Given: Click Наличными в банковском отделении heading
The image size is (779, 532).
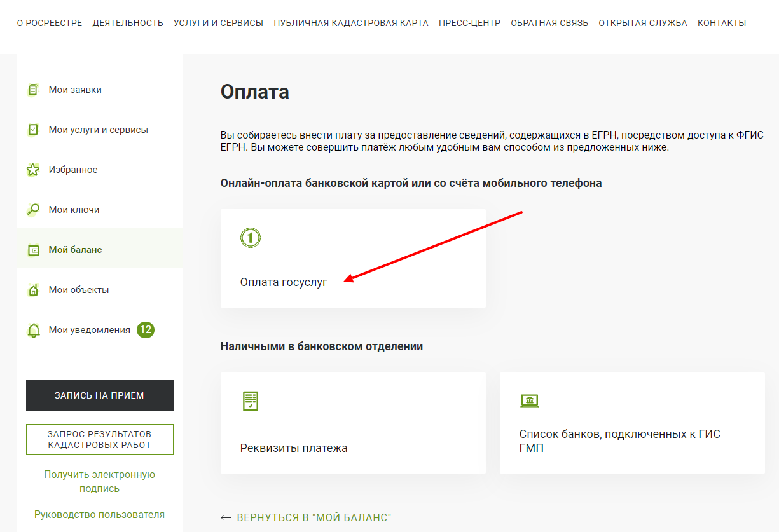Looking at the screenshot, I should [322, 346].
